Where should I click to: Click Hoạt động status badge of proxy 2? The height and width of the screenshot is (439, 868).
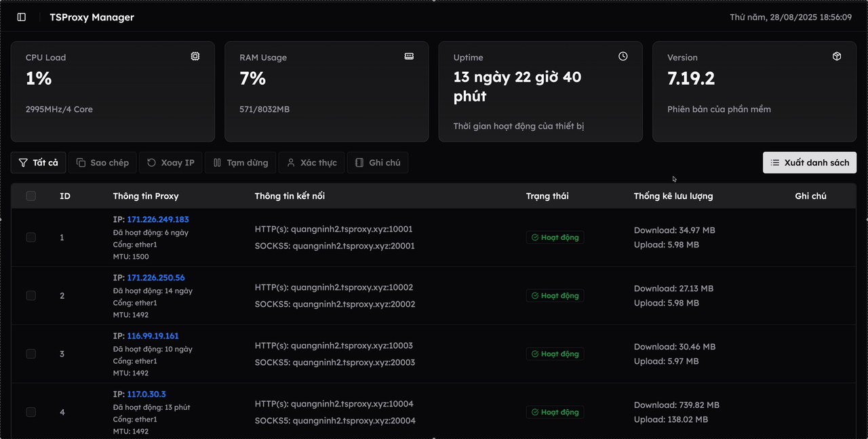tap(555, 296)
